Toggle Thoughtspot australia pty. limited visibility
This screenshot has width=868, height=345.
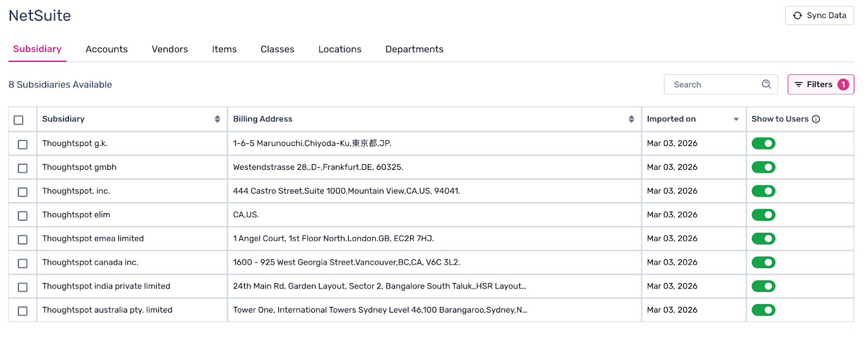click(763, 310)
